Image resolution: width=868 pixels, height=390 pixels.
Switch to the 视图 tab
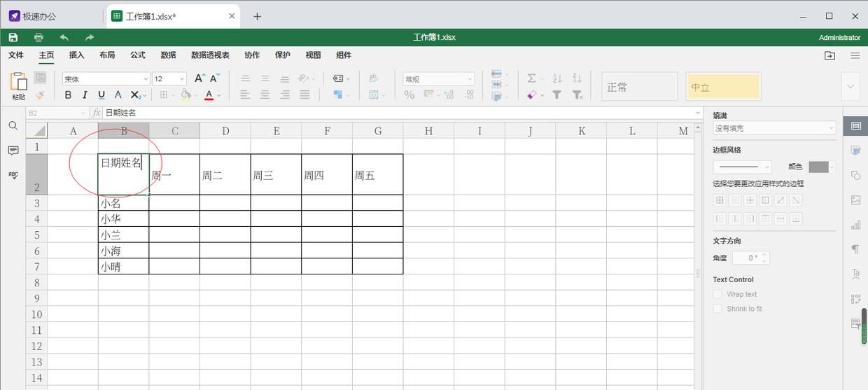coord(313,55)
